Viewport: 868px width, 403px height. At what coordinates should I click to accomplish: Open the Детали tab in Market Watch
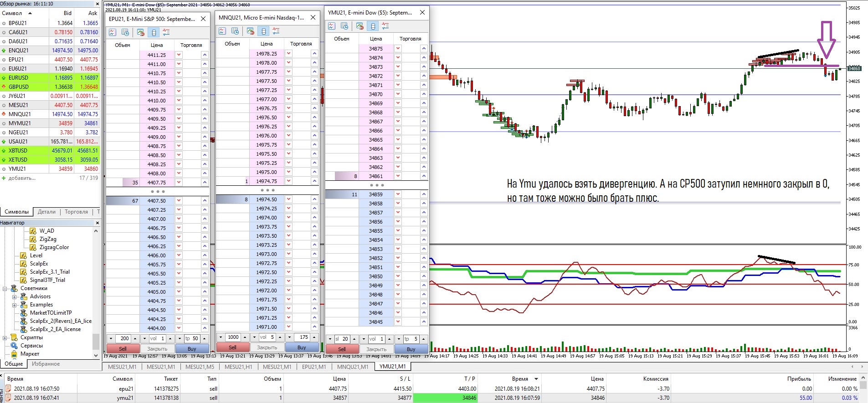[46, 212]
